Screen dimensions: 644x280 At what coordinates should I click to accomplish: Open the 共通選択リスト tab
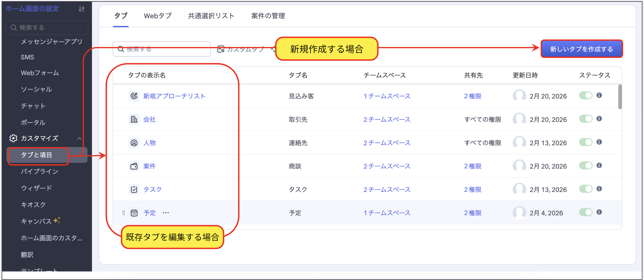pos(211,16)
